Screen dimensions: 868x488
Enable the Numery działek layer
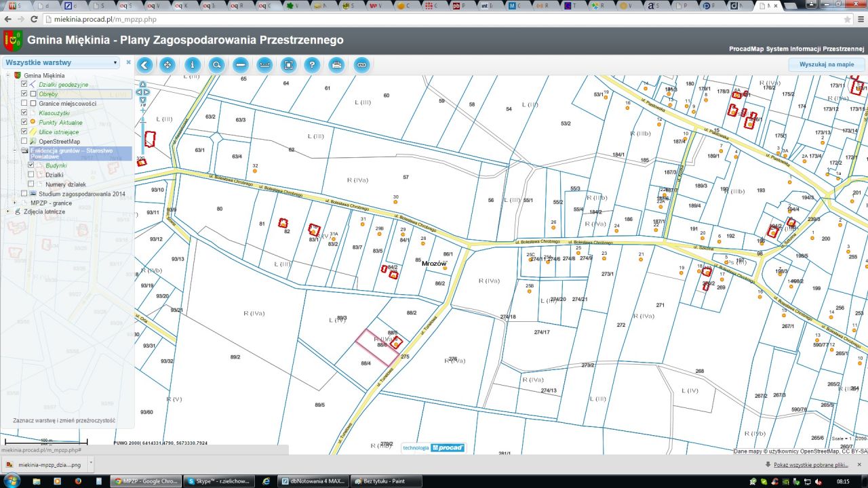(31, 184)
